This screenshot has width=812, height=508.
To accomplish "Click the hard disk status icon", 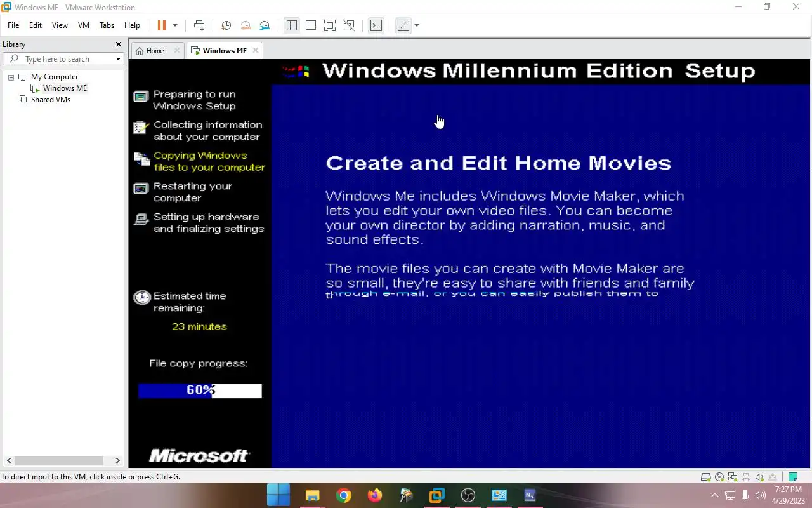I will [705, 478].
